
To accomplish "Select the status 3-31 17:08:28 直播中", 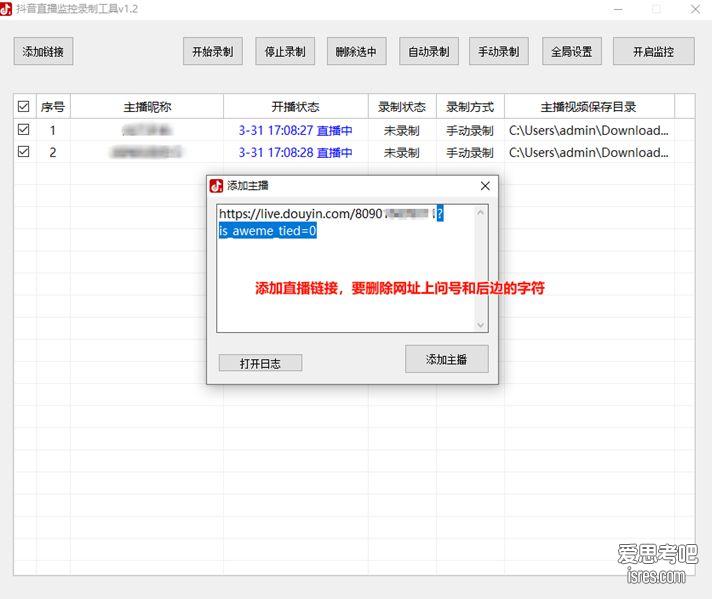I will pyautogui.click(x=296, y=152).
